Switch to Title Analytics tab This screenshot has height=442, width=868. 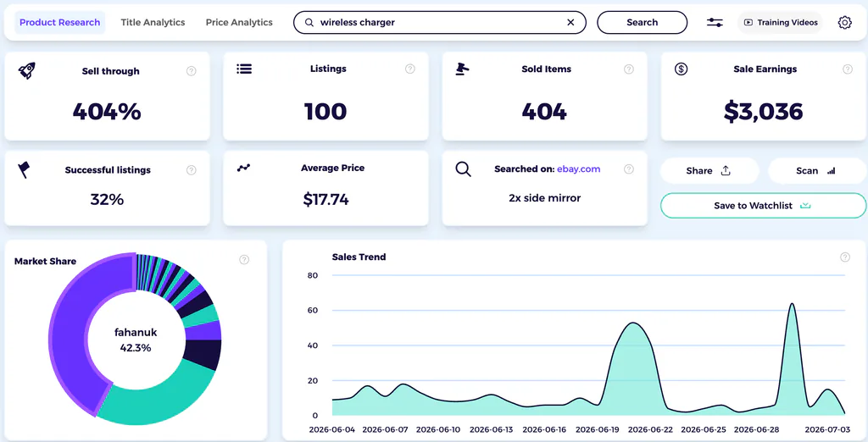153,23
